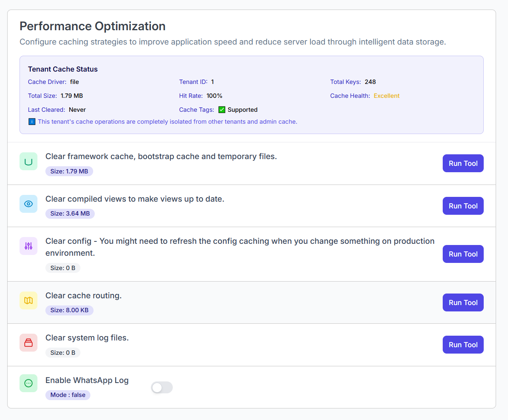Click the Mode : false badge

68,395
